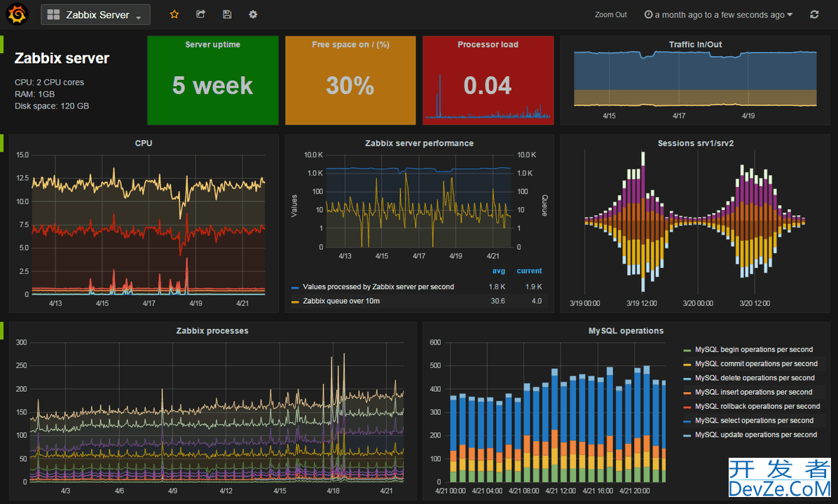Open the Zabbix processes panel title
Image resolution: width=838 pixels, height=504 pixels.
pyautogui.click(x=212, y=331)
